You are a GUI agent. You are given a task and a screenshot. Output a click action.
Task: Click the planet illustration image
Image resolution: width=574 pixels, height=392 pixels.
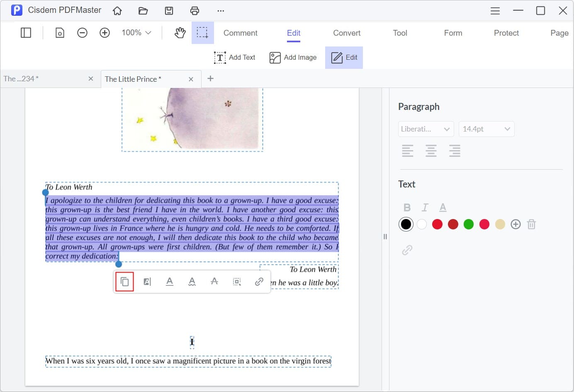(x=192, y=119)
